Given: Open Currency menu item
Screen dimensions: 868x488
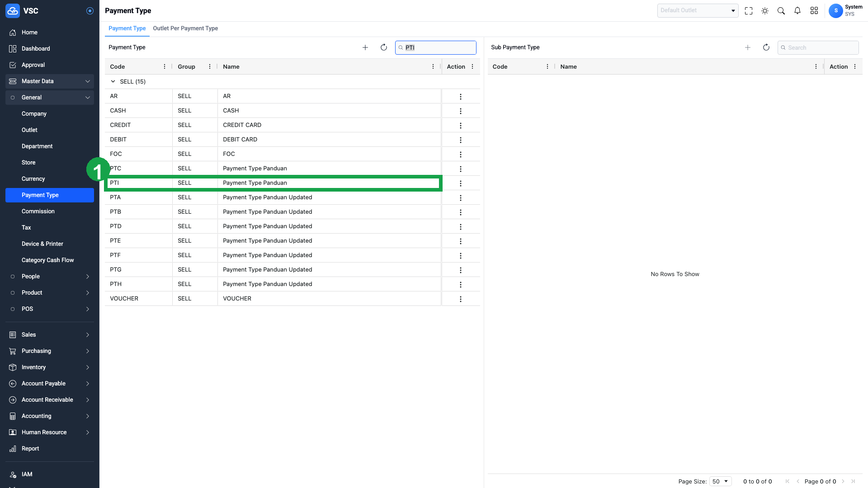Looking at the screenshot, I should point(50,179).
